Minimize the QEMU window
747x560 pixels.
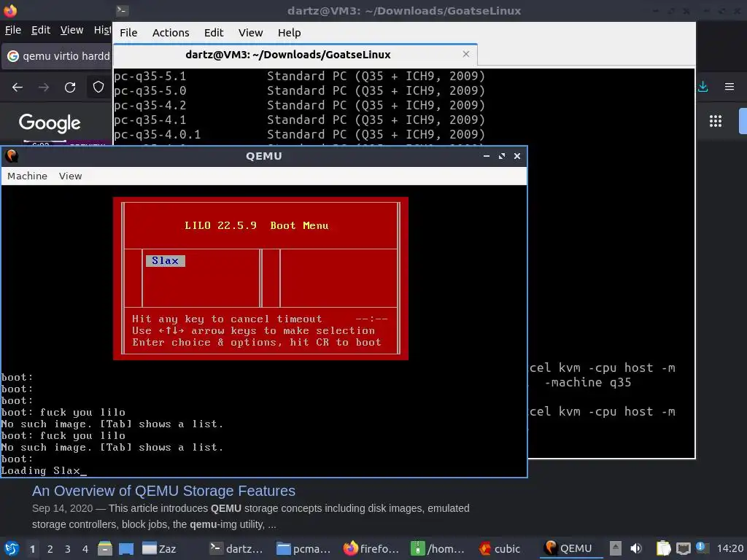pyautogui.click(x=487, y=156)
